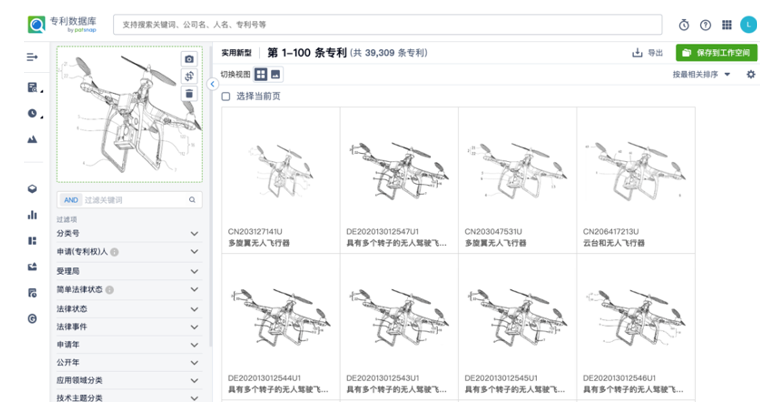
Task: Toggle the AND operator in the filter box
Action: pos(70,200)
